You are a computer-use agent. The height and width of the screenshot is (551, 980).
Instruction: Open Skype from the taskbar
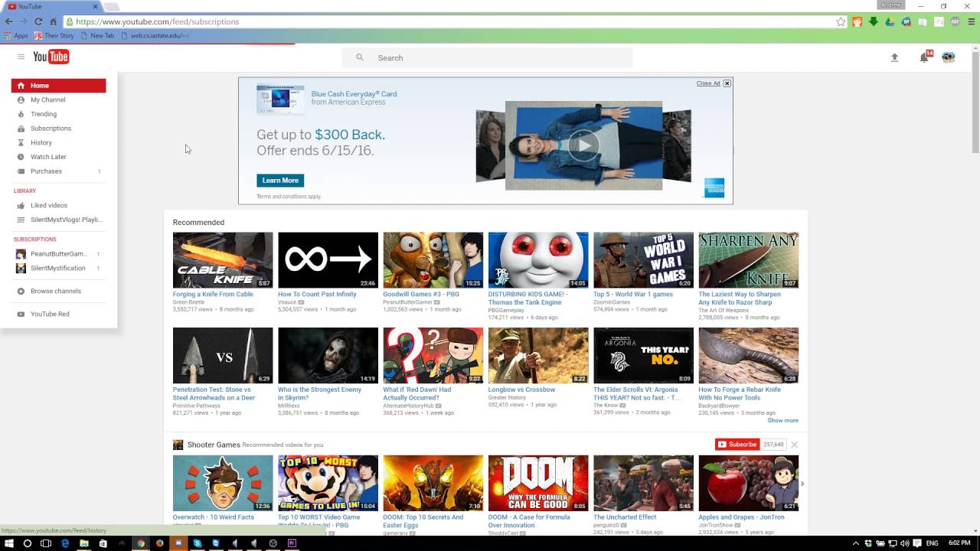(x=198, y=543)
